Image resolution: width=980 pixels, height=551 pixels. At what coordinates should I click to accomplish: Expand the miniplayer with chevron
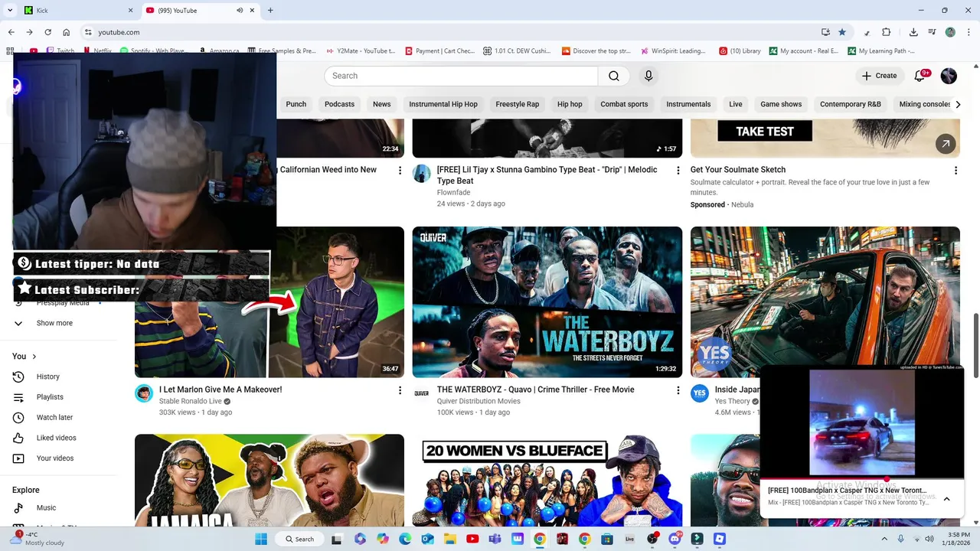pyautogui.click(x=946, y=499)
